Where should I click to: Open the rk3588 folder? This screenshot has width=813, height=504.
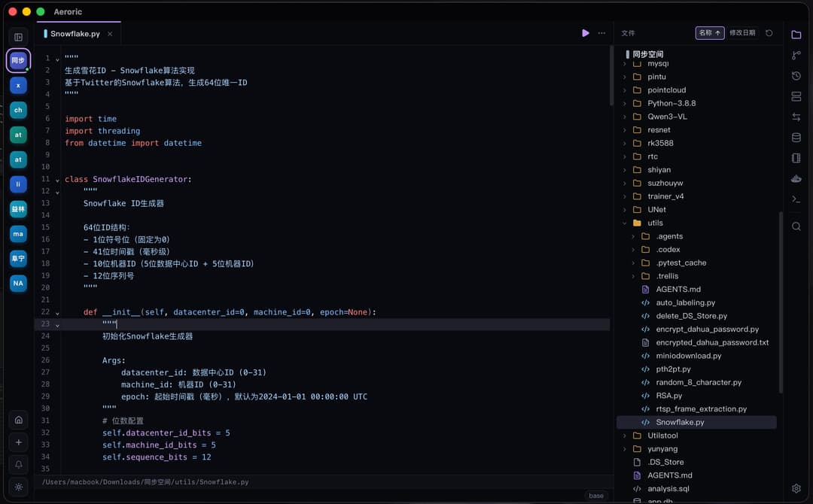(x=697, y=143)
